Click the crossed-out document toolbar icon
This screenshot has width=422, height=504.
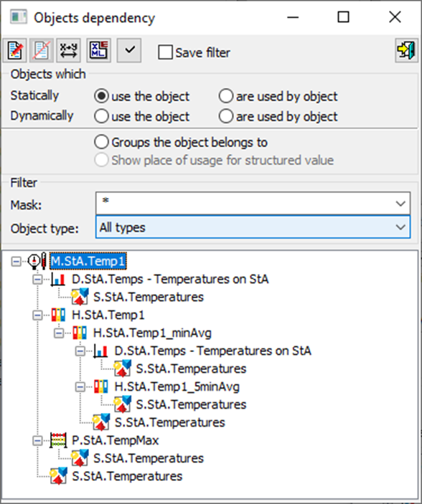click(x=42, y=50)
